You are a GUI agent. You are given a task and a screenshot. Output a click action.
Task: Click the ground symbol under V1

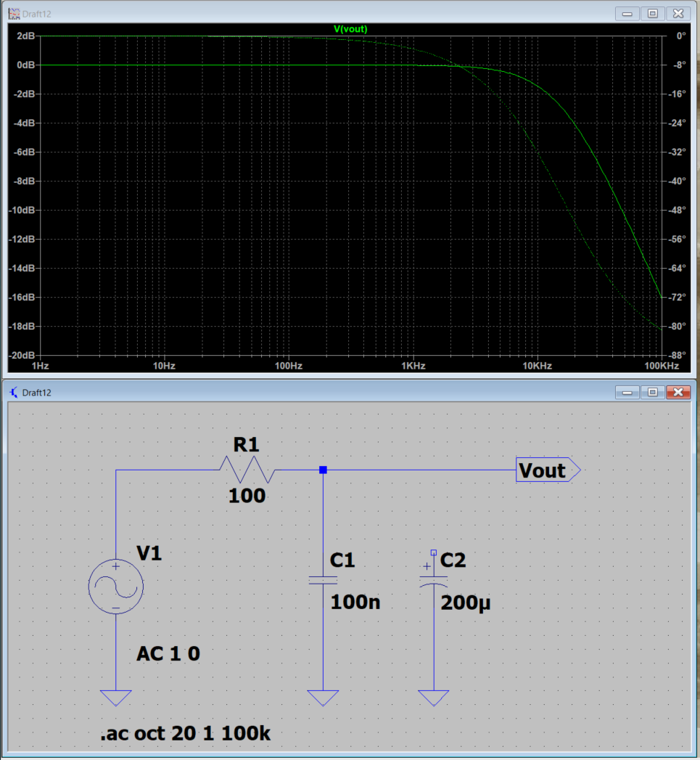[x=116, y=698]
